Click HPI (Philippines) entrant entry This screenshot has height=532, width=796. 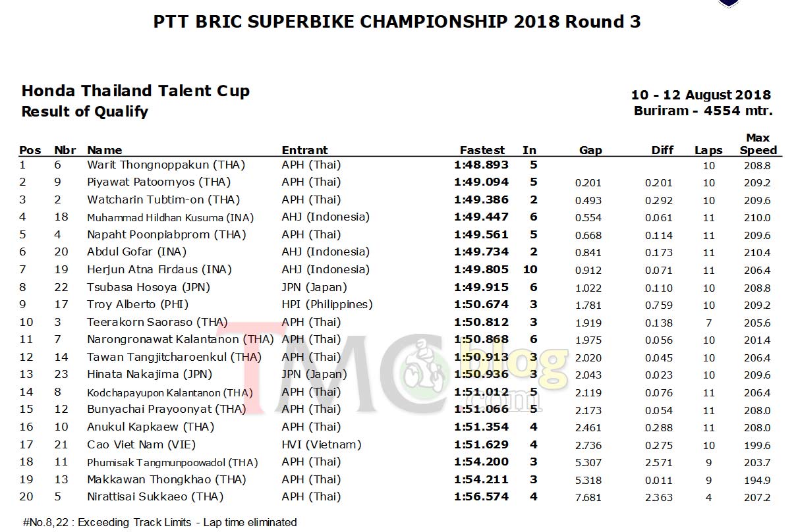pos(327,304)
